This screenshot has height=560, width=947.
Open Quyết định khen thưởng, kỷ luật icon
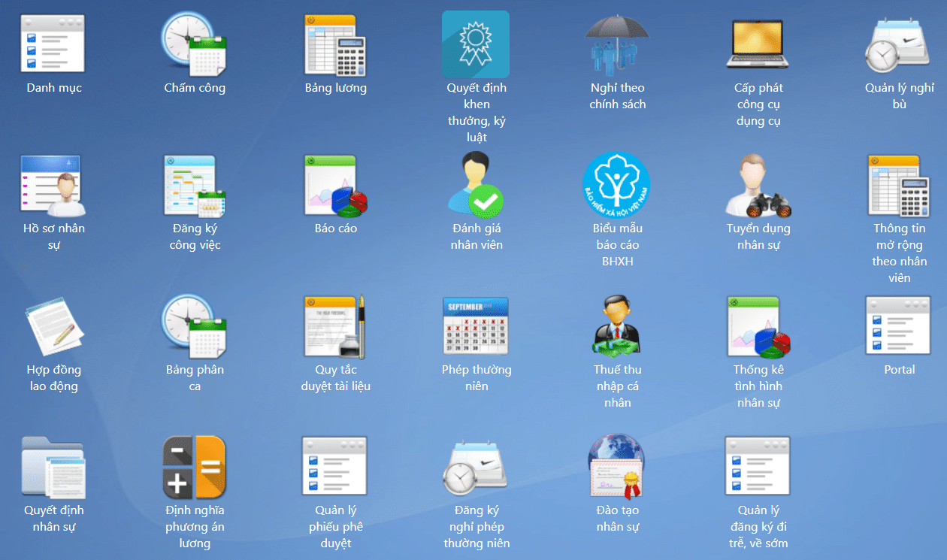coord(476,44)
